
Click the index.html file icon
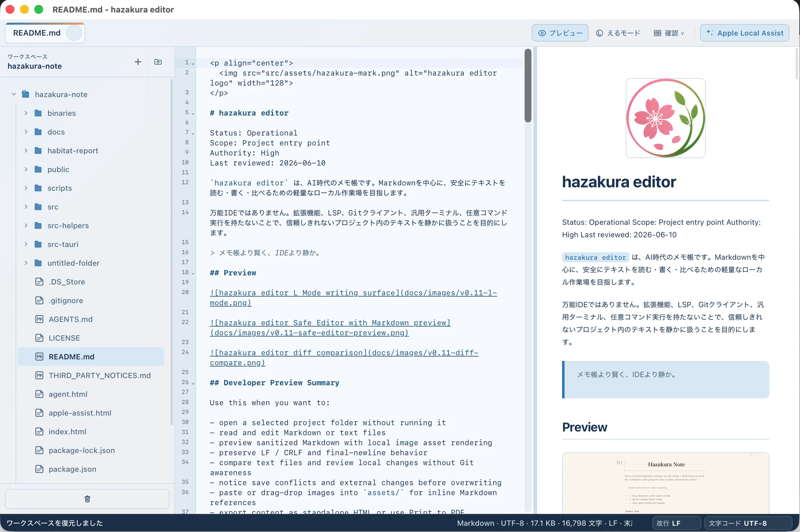click(x=39, y=431)
